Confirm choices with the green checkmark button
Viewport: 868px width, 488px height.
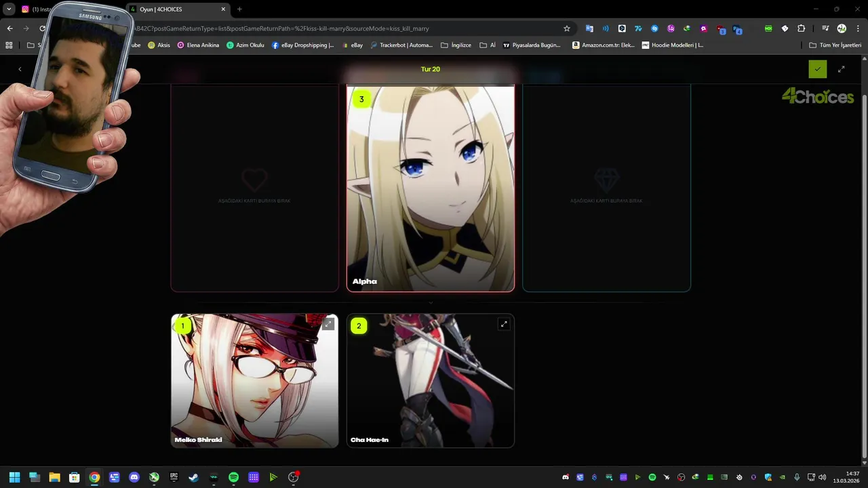(817, 69)
